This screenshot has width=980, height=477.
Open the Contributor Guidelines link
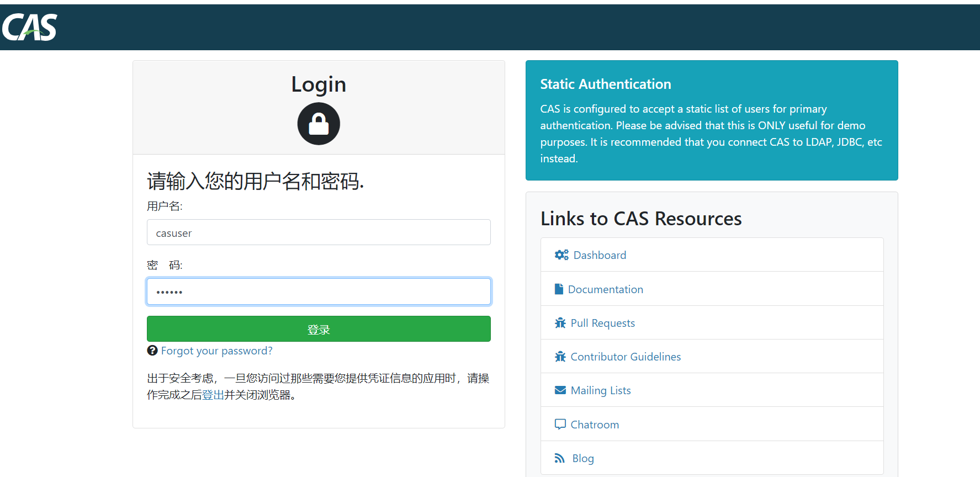click(626, 357)
